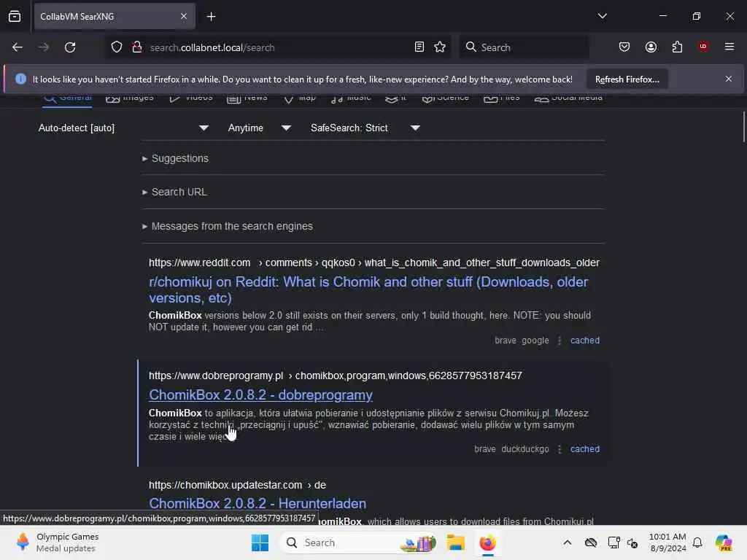The width and height of the screenshot is (747, 560).
Task: Open the cloud sync status tray icon
Action: point(591,542)
